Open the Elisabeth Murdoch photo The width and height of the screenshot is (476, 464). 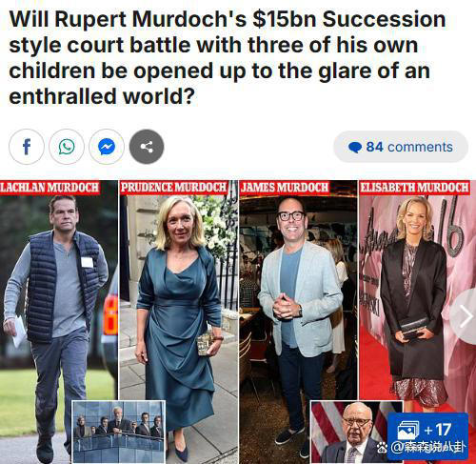point(417,322)
